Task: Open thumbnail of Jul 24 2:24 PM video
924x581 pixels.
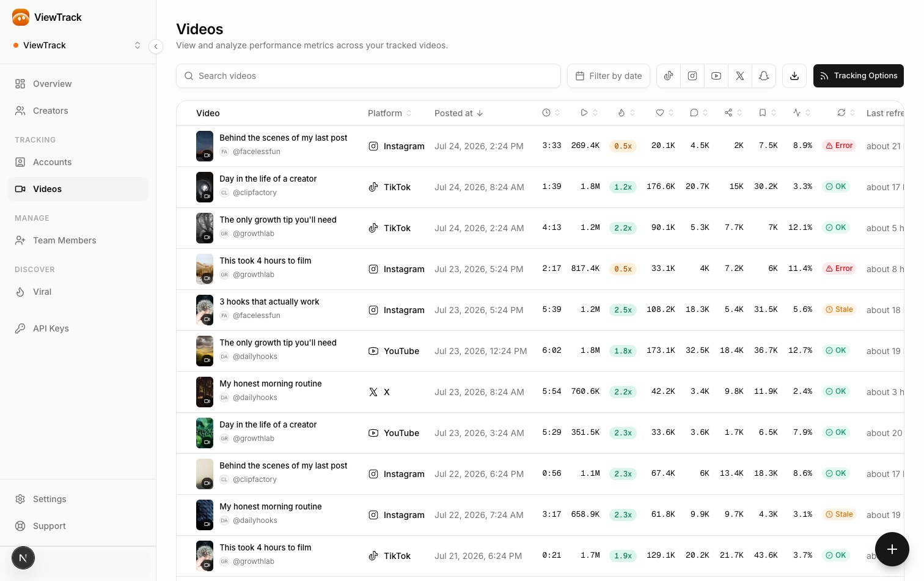Action: pos(205,146)
